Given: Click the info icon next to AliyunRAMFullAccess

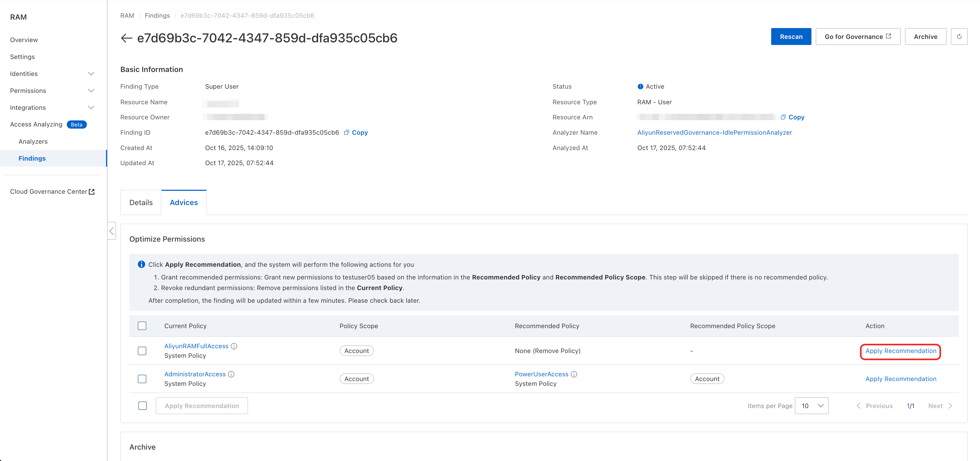Looking at the screenshot, I should point(234,346).
